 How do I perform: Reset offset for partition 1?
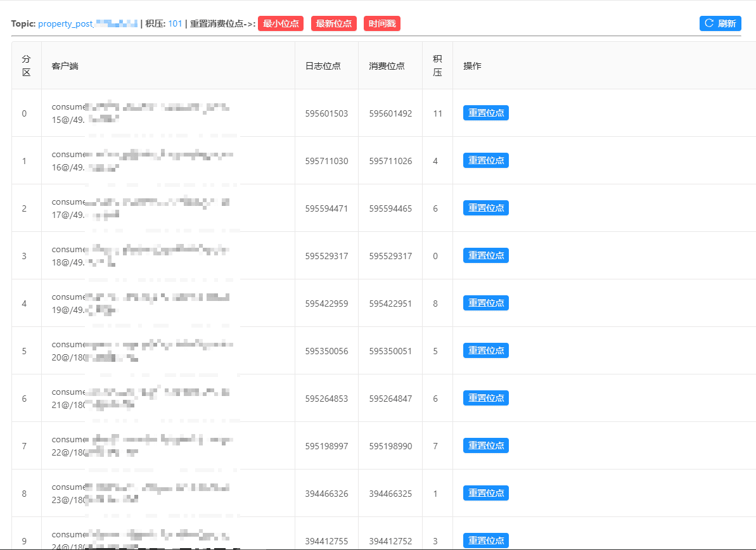486,160
